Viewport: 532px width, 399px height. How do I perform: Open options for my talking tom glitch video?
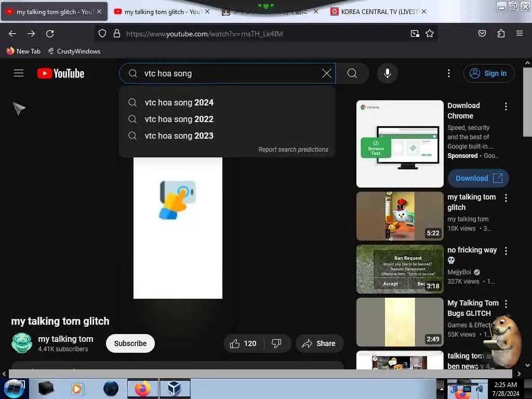tap(506, 198)
